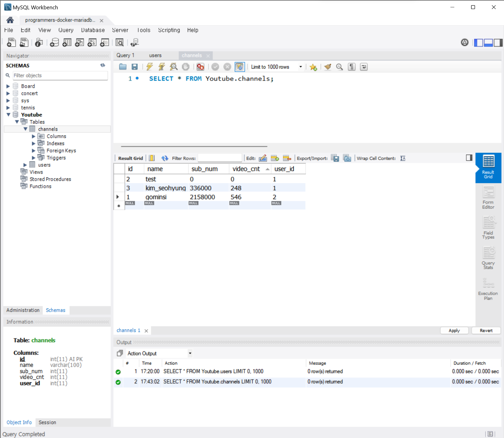Refresh schemas list icon

(103, 65)
